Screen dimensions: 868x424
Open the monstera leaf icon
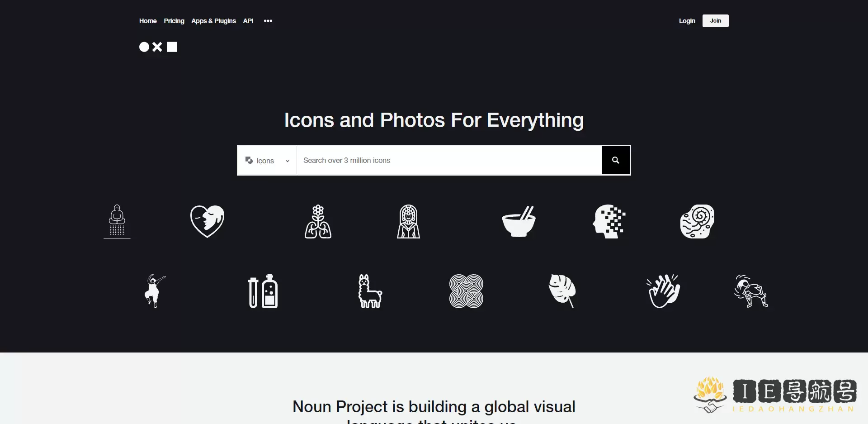(x=562, y=291)
